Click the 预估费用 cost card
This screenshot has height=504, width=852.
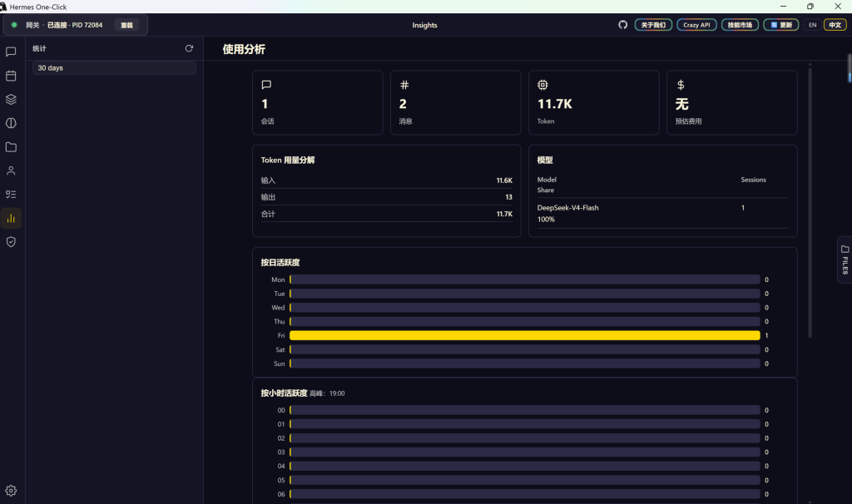coord(732,102)
